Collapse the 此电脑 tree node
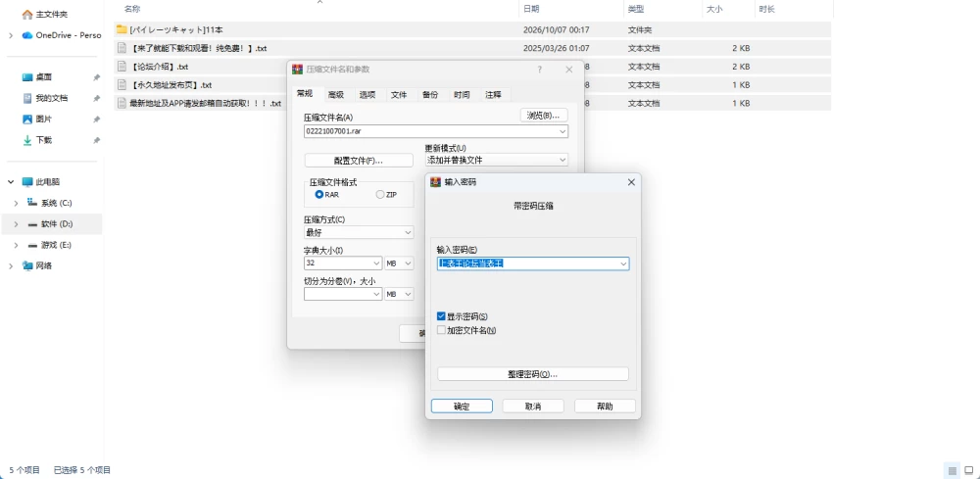This screenshot has width=980, height=479. [11, 182]
